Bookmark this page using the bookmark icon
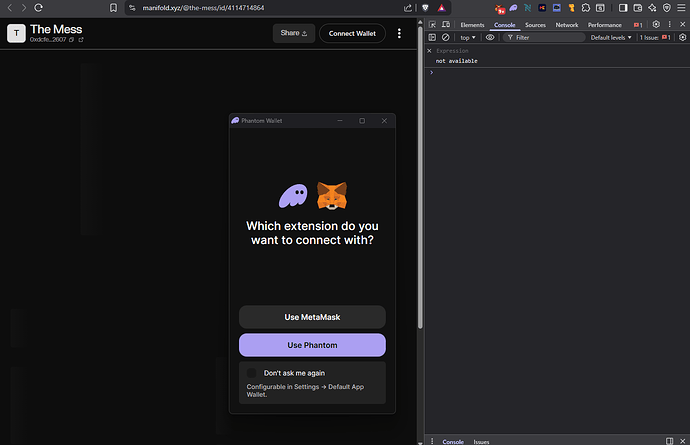The width and height of the screenshot is (690, 445). (114, 7)
